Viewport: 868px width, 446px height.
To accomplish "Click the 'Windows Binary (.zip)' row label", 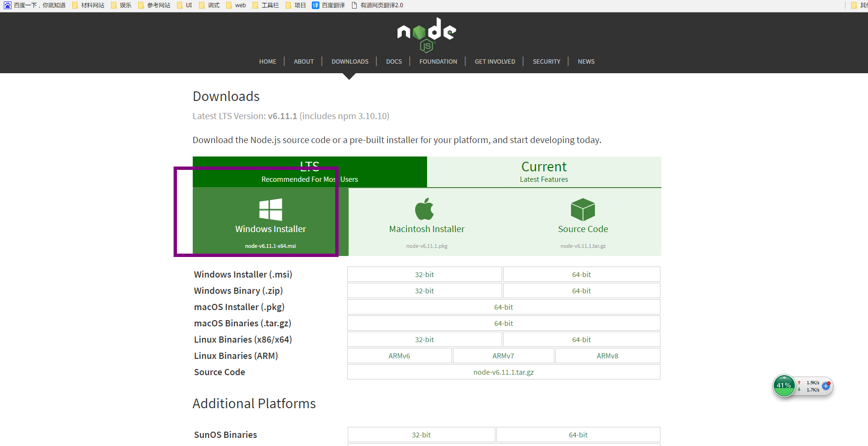I will tap(238, 290).
